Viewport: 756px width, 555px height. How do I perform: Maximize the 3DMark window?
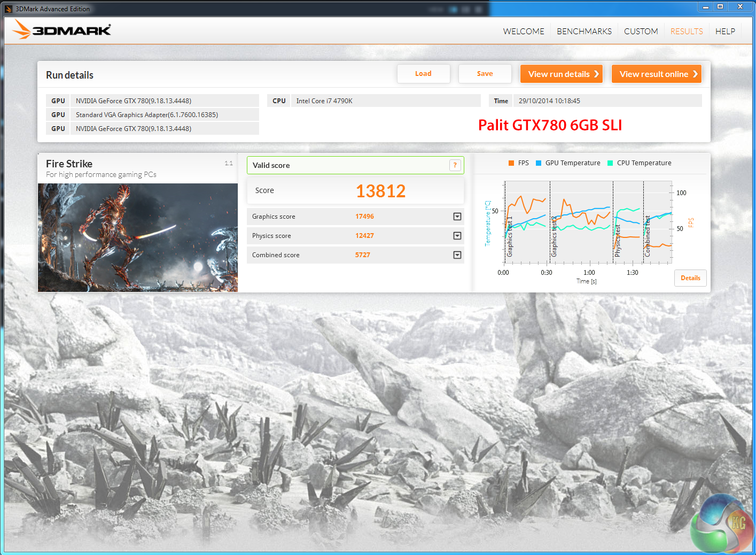click(720, 7)
